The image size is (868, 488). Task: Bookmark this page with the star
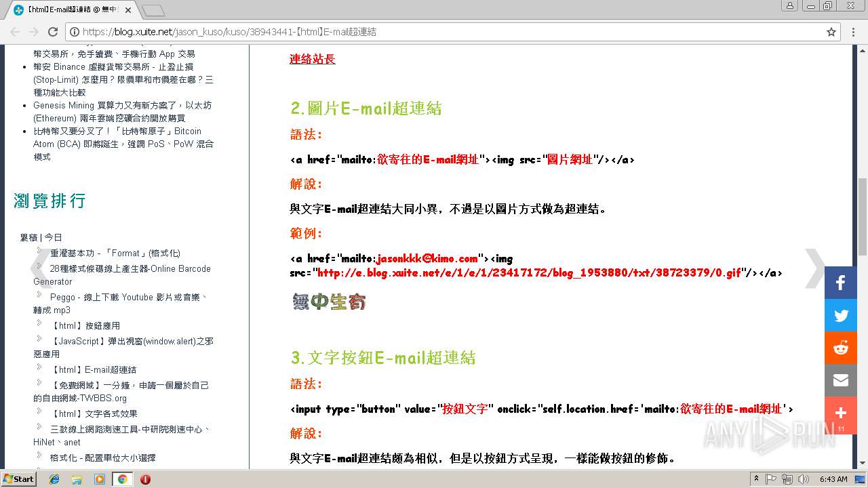coord(831,32)
